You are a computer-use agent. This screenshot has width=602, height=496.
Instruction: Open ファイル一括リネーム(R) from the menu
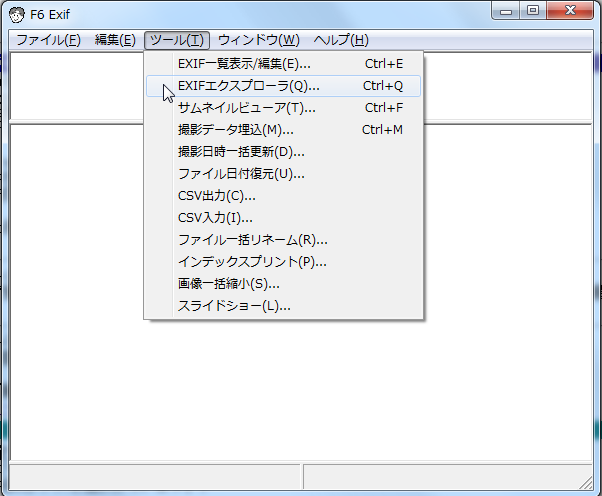[283, 240]
